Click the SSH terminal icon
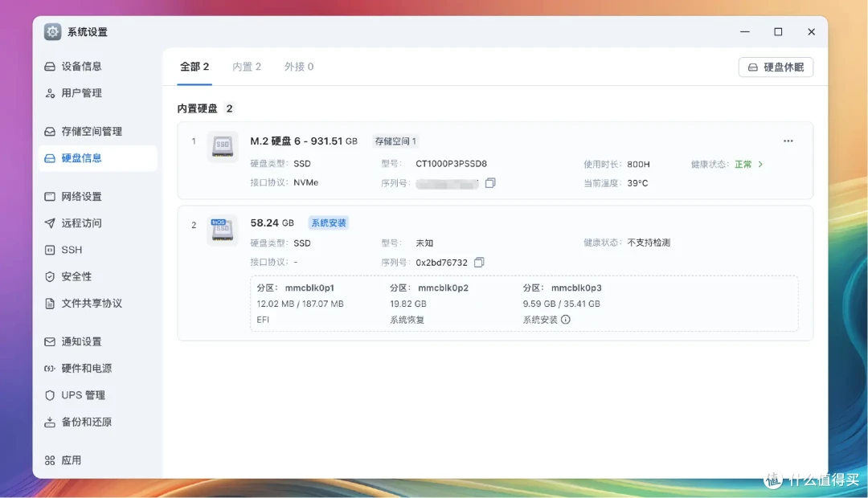Image resolution: width=868 pixels, height=498 pixels. coord(50,250)
